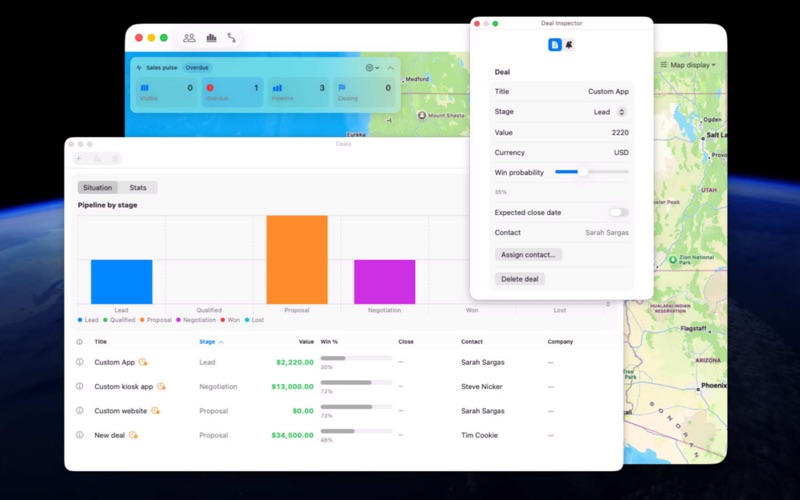The height and width of the screenshot is (500, 800).
Task: Click the middle share icon in Deals toolbar
Action: 97,159
